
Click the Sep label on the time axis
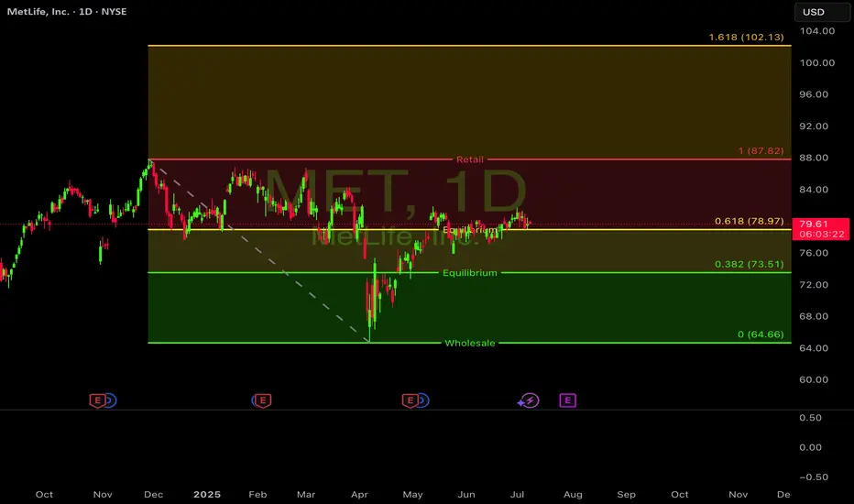(x=627, y=495)
